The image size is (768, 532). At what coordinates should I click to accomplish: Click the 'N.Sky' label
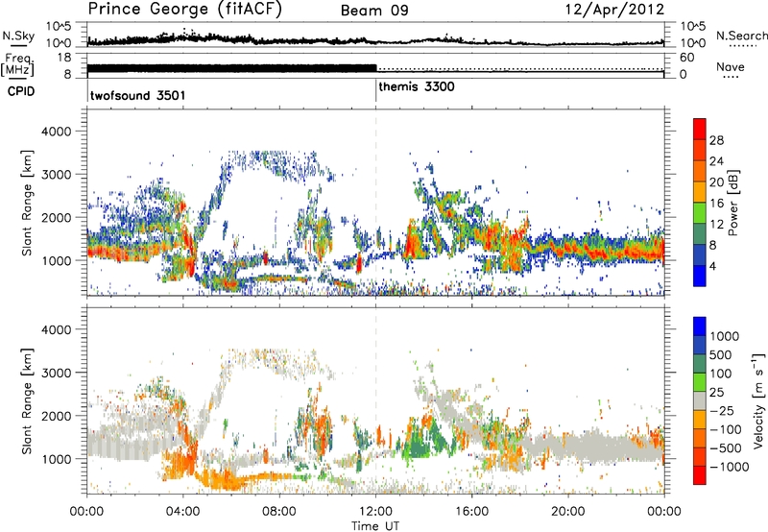click(18, 36)
